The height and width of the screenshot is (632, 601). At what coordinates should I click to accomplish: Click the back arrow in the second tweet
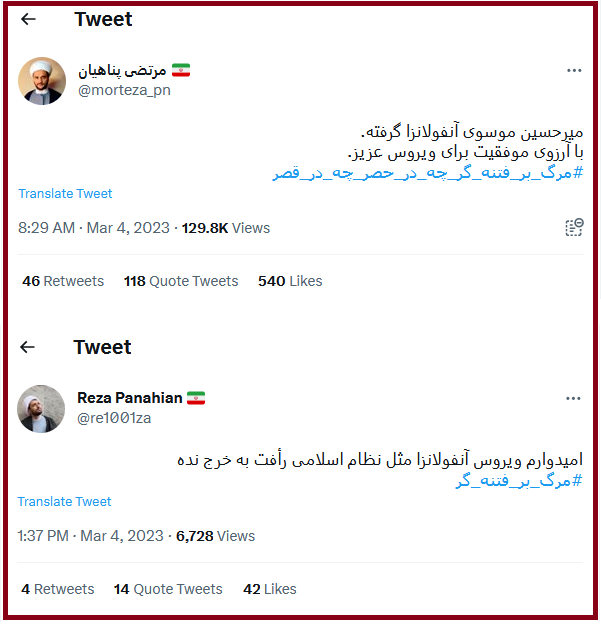tap(28, 347)
